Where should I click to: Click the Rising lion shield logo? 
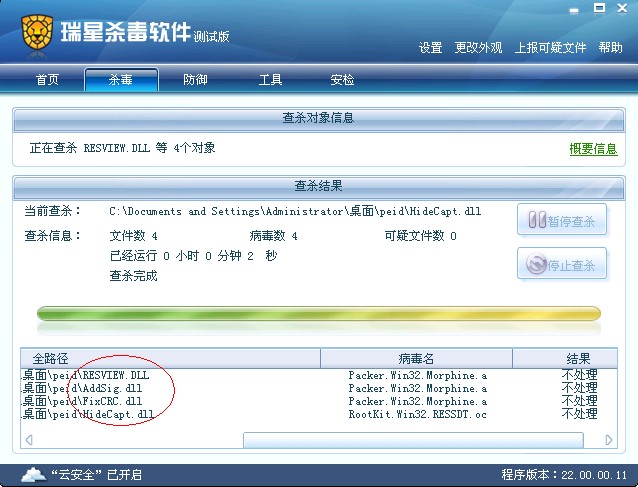click(x=37, y=32)
